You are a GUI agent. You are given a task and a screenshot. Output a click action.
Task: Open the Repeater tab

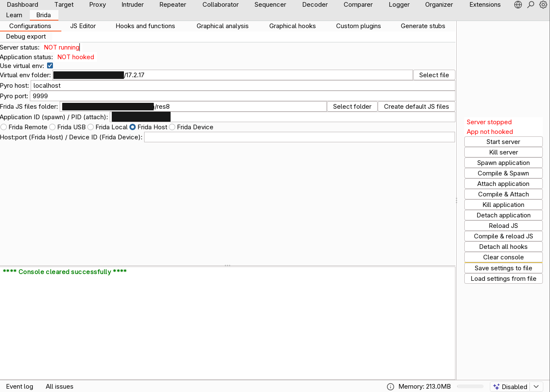173,5
